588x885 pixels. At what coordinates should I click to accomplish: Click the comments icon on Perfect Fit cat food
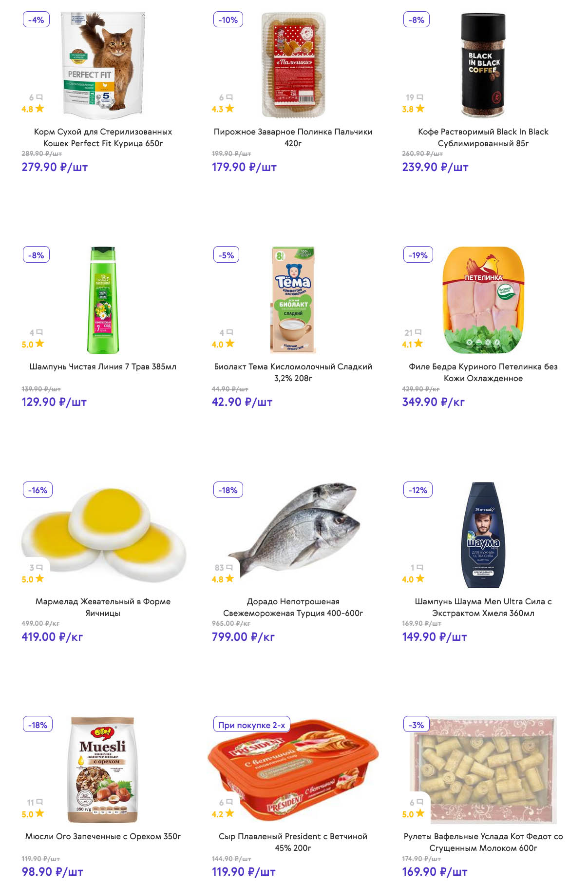point(39,97)
